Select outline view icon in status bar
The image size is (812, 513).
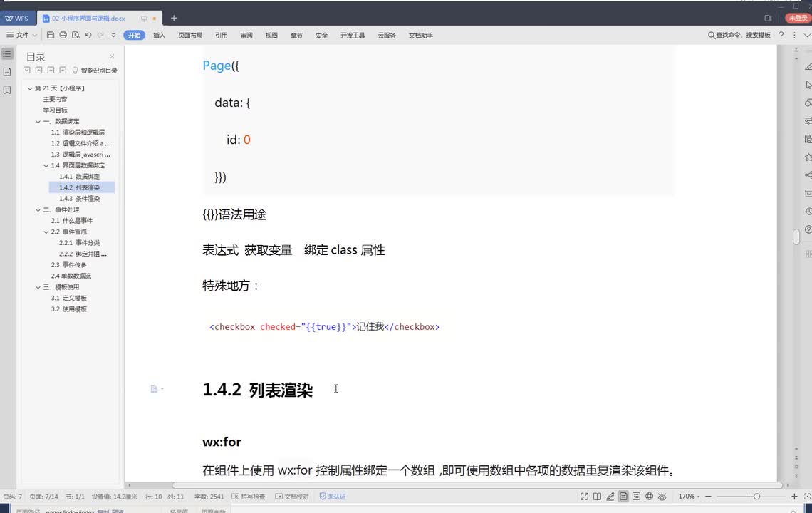[636, 497]
